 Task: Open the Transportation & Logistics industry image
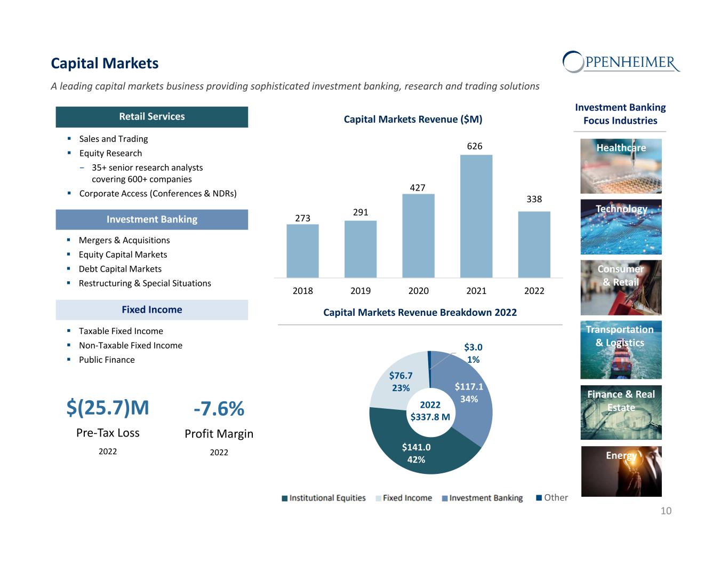621,350
